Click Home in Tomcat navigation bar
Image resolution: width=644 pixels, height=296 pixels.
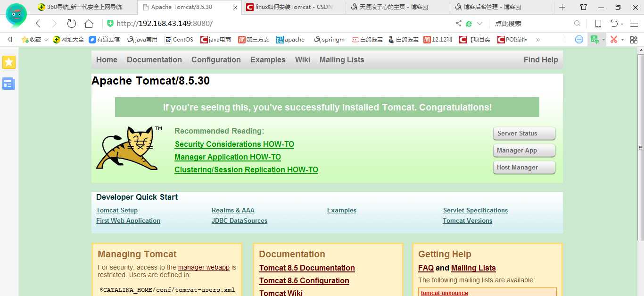pos(107,59)
